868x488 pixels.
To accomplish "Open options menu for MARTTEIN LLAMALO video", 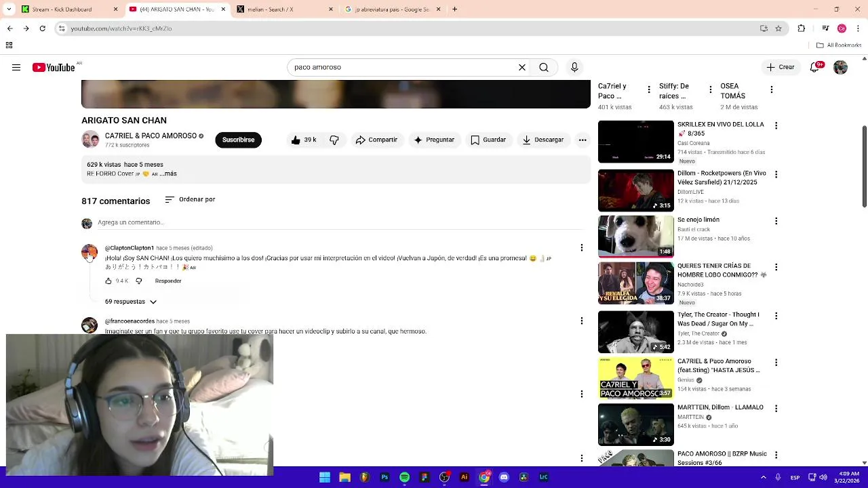I will tap(776, 408).
